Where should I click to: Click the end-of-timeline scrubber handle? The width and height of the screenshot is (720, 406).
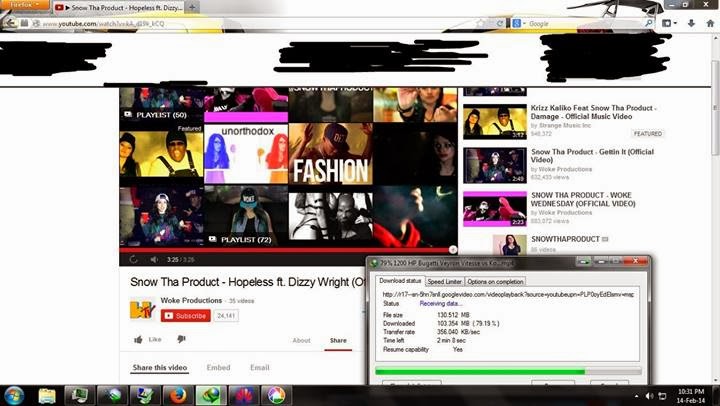tap(453, 249)
